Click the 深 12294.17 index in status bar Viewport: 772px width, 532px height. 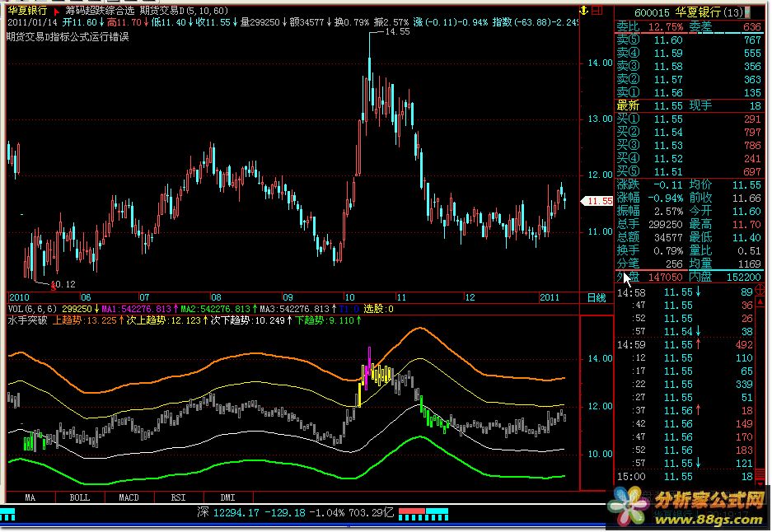coord(227,513)
